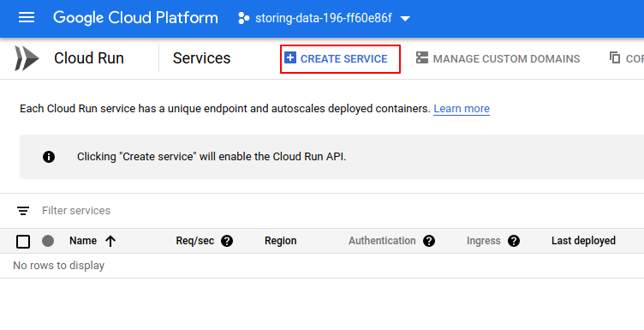Click the plus icon on Create Service
The height and width of the screenshot is (330, 644).
point(290,58)
